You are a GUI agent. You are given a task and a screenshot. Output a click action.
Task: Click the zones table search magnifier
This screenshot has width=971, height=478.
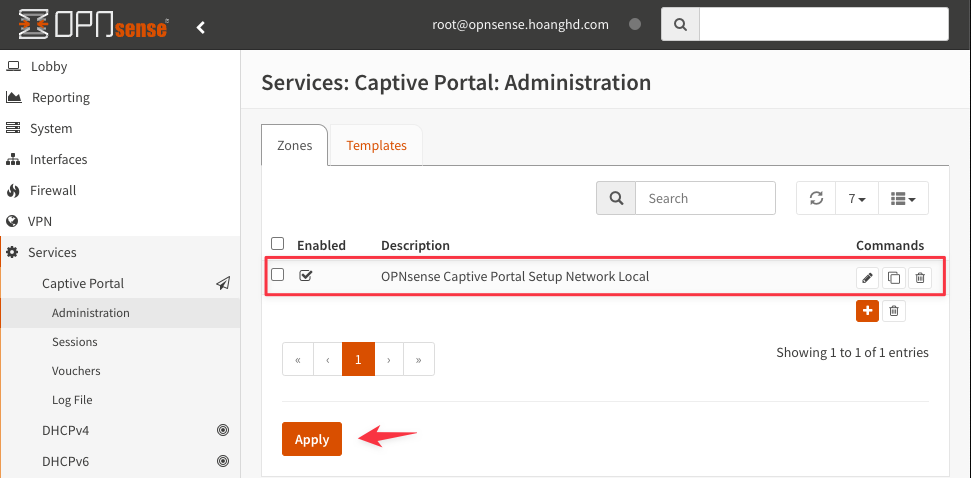coord(616,198)
